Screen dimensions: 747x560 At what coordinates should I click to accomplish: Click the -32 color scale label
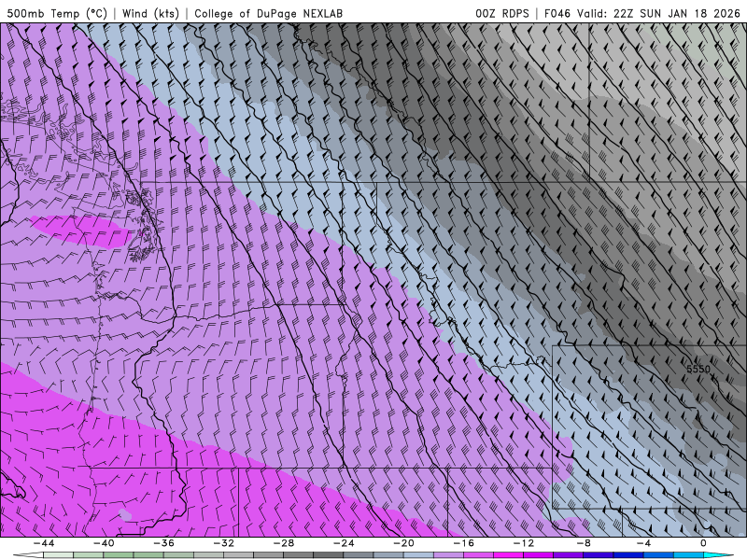(224, 543)
